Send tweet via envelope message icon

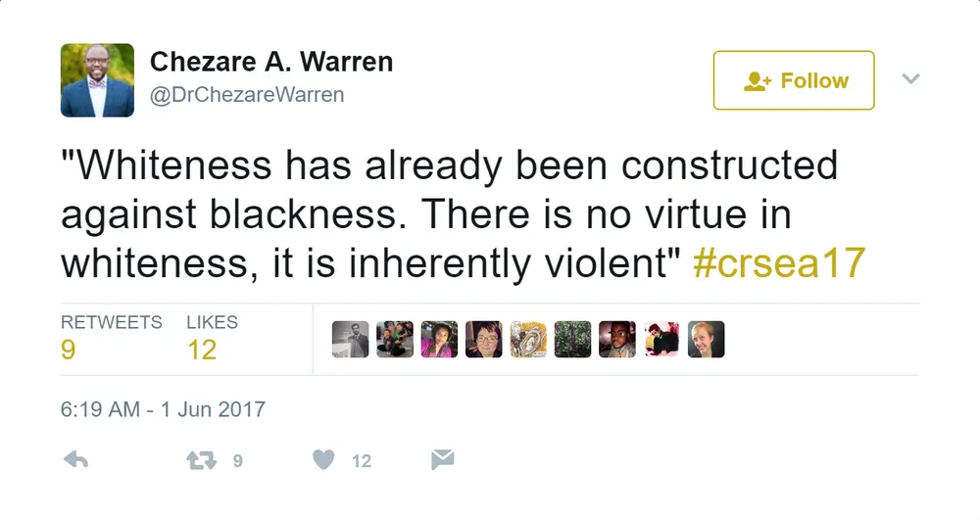coord(443,459)
